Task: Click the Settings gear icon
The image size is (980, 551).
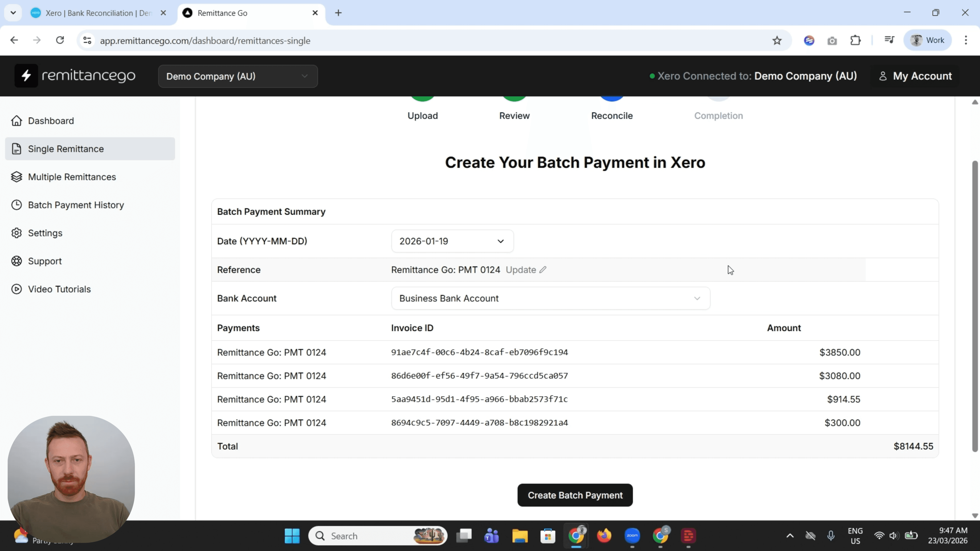Action: coord(16,233)
